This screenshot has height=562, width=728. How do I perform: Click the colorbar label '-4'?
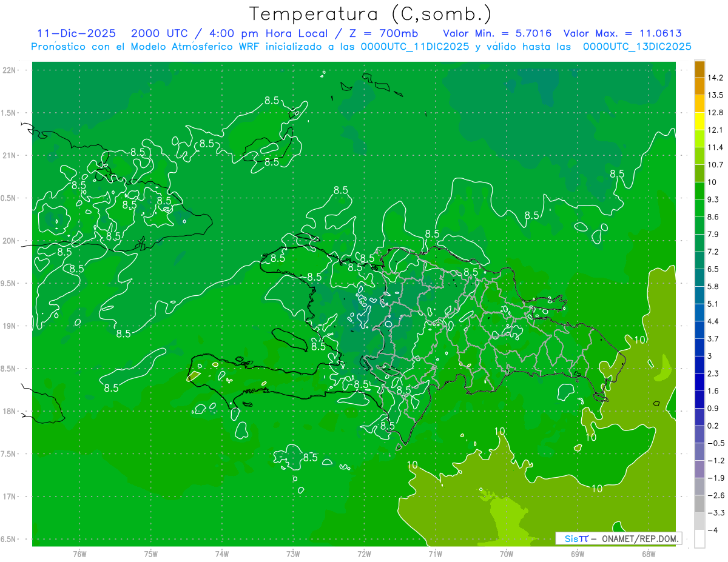click(713, 530)
